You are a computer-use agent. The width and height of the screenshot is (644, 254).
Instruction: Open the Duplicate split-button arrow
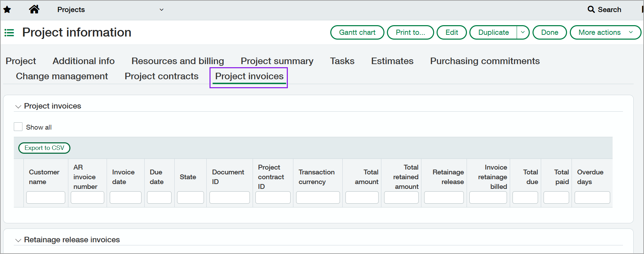click(523, 32)
